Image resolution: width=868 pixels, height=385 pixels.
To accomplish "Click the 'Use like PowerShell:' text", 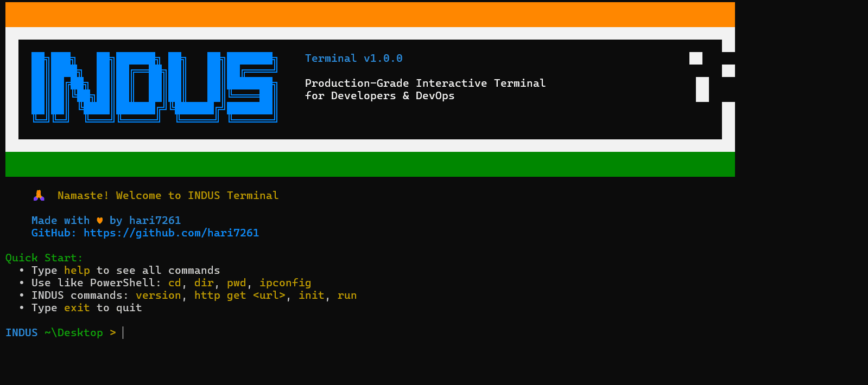I will pyautogui.click(x=97, y=283).
